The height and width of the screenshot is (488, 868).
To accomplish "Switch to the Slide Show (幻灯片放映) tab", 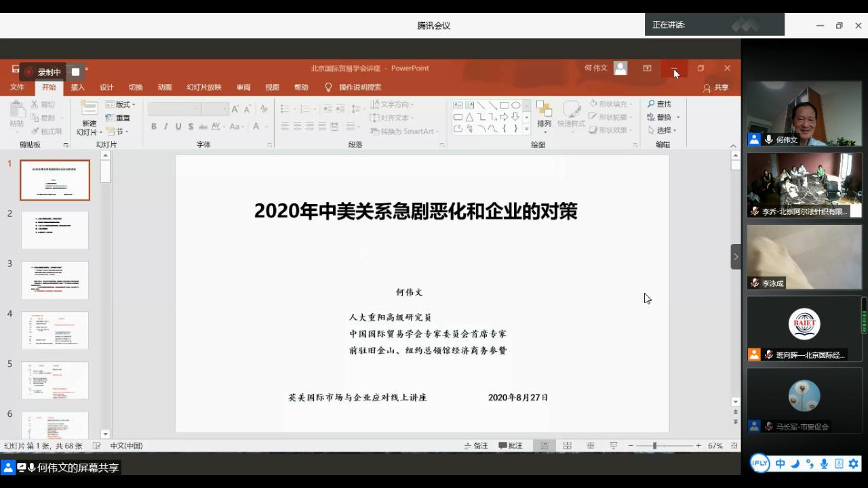I will 204,87.
